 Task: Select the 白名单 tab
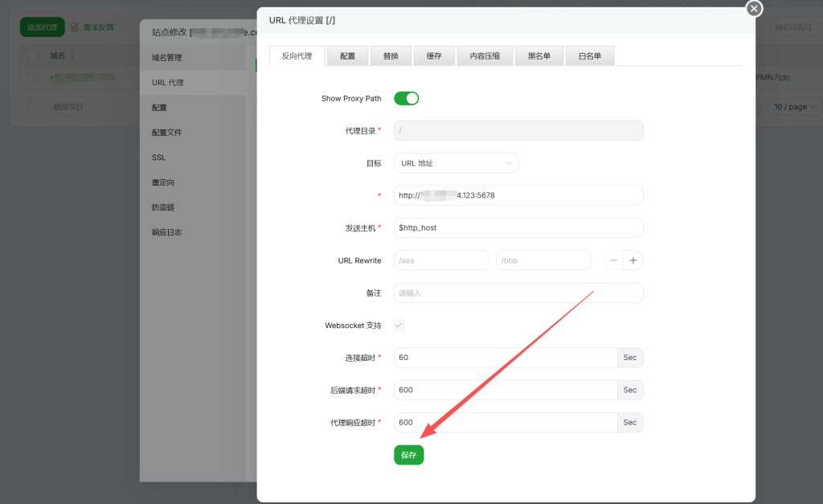[590, 56]
